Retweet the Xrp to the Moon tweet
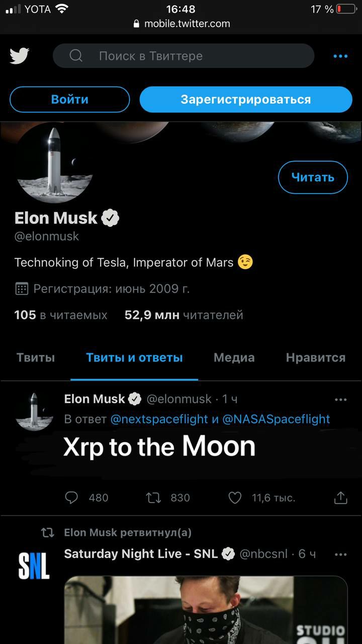Image resolution: width=362 pixels, height=644 pixels. pos(153,498)
